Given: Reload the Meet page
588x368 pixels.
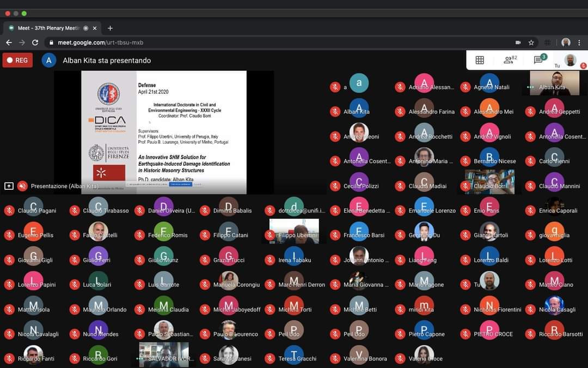Looking at the screenshot, I should click(35, 43).
